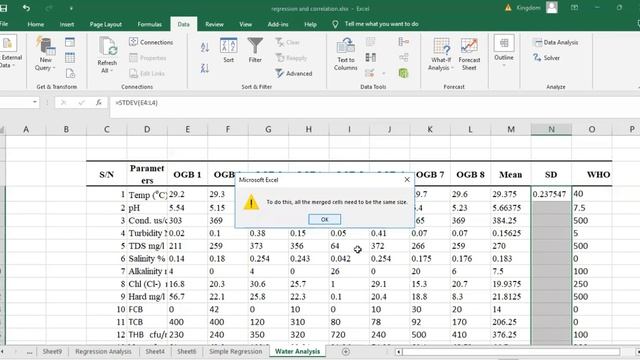The height and width of the screenshot is (360, 640).
Task: Click the Save icon in the title bar
Action: pyautogui.click(x=3, y=8)
